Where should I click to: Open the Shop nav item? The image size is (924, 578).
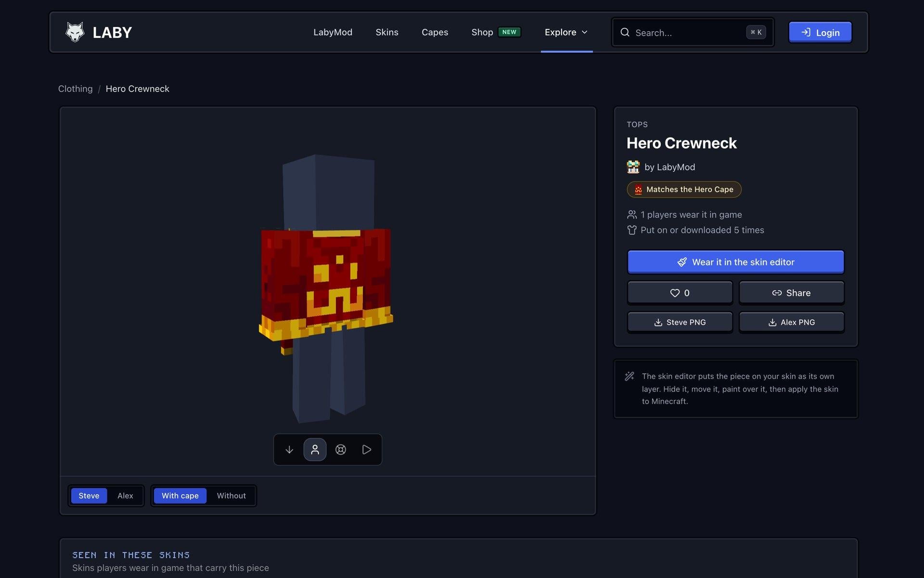click(x=482, y=32)
